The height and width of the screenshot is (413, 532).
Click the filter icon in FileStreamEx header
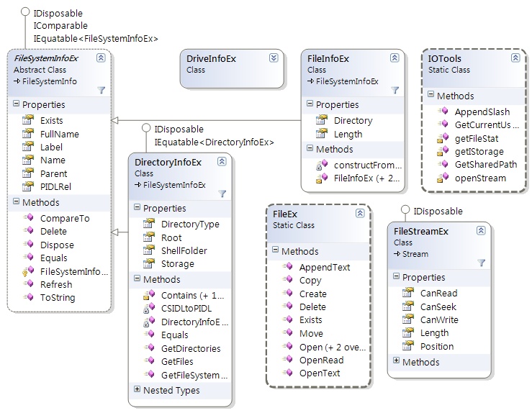click(481, 263)
